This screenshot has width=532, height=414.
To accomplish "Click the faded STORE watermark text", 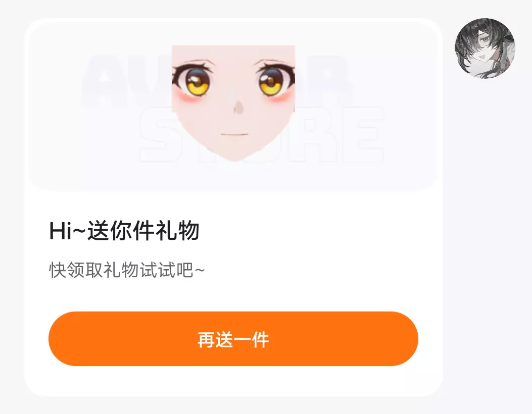I will click(261, 135).
